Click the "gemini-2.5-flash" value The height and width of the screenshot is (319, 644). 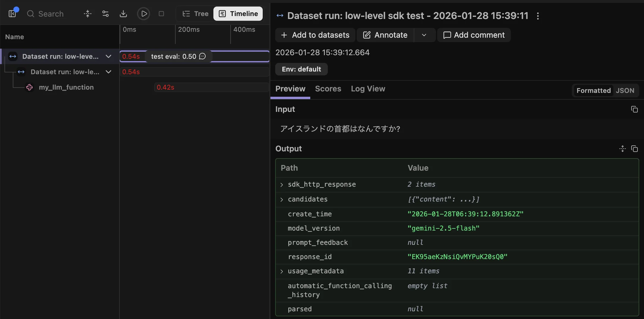[443, 228]
